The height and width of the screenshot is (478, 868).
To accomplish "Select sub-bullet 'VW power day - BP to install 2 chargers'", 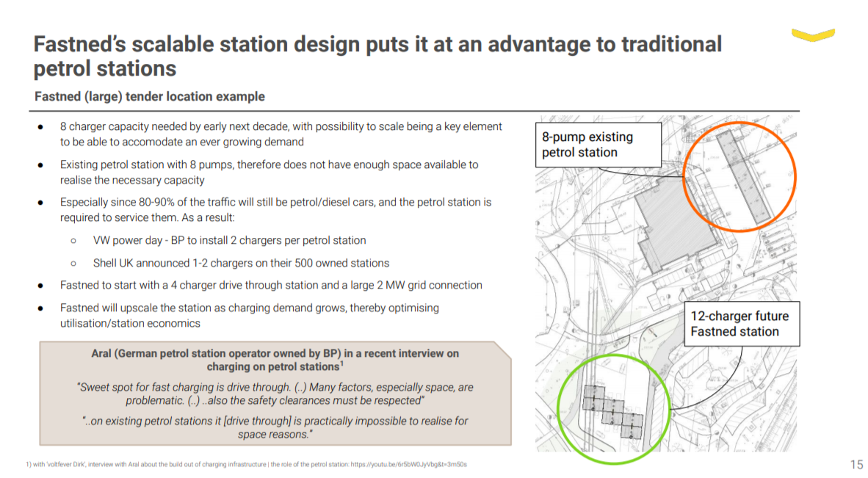I will [x=229, y=240].
